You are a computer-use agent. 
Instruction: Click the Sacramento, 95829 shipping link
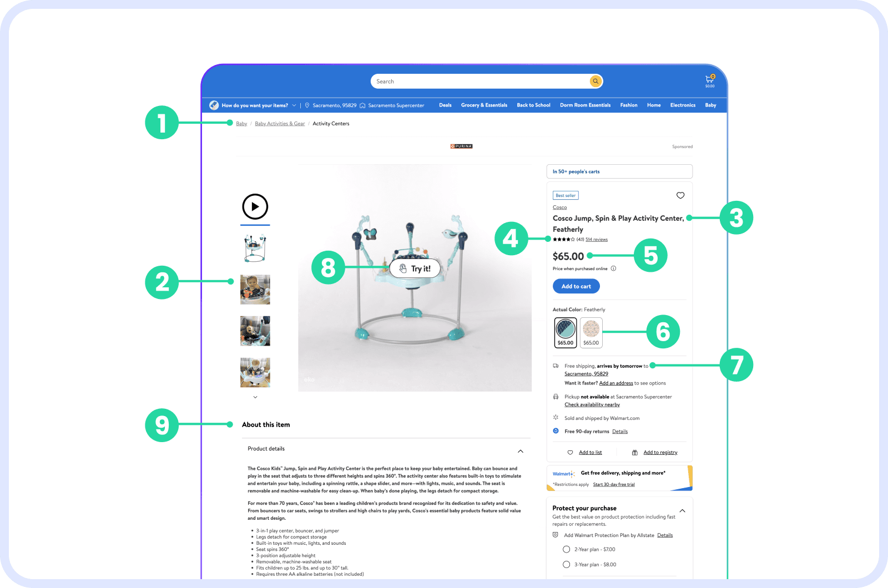[586, 374]
